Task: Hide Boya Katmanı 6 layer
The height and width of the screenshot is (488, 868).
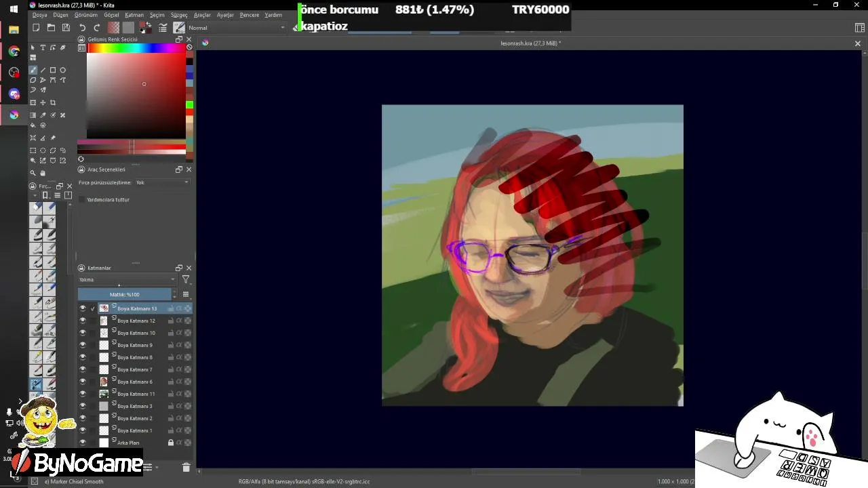Action: (83, 382)
